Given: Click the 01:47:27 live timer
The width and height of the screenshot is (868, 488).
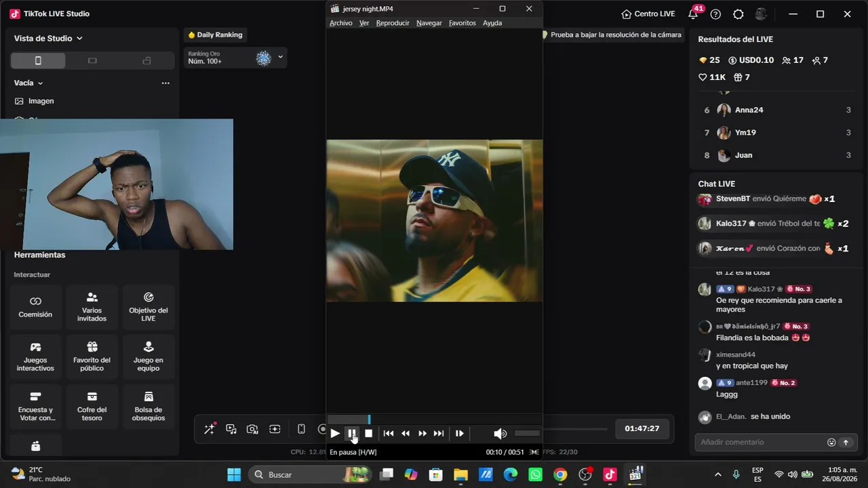Looking at the screenshot, I should tap(642, 429).
